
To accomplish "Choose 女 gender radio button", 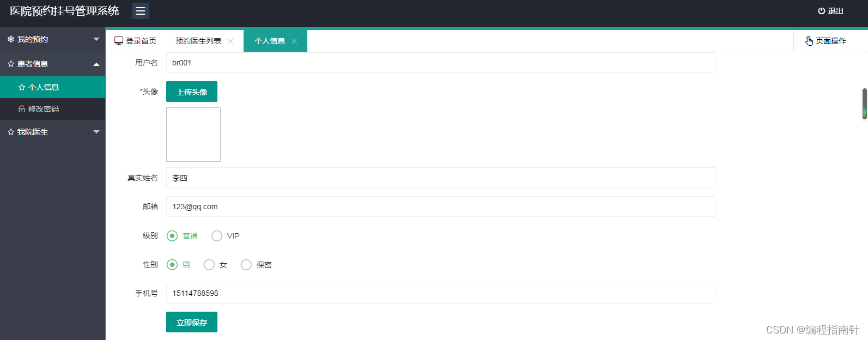I will pyautogui.click(x=209, y=265).
